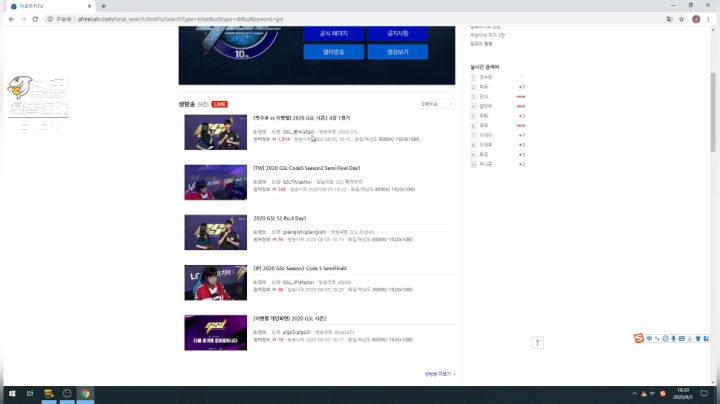Click the 멀티방송 banner button

click(334, 52)
